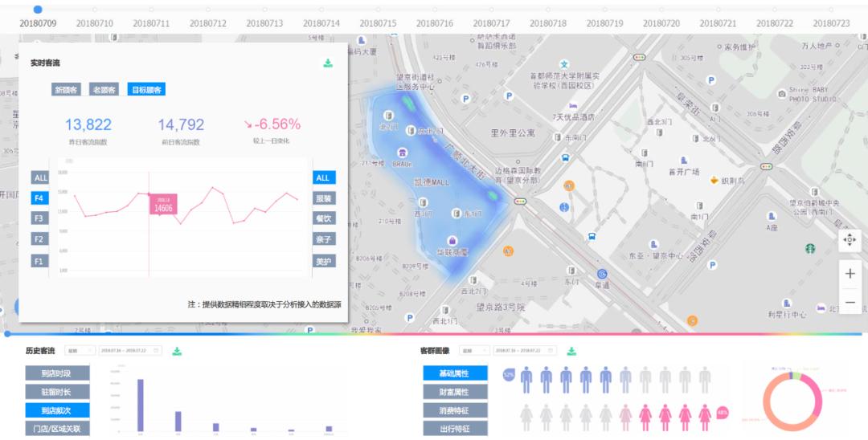Click the Shine BABY photo studio camera icon
Viewport: 868px width, 440px height.
coord(782,94)
